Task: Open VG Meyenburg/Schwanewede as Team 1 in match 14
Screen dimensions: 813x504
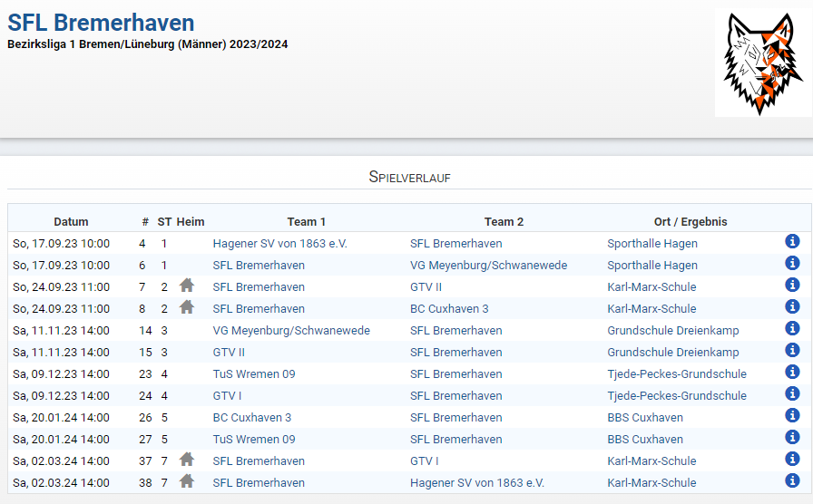Action: click(x=291, y=331)
